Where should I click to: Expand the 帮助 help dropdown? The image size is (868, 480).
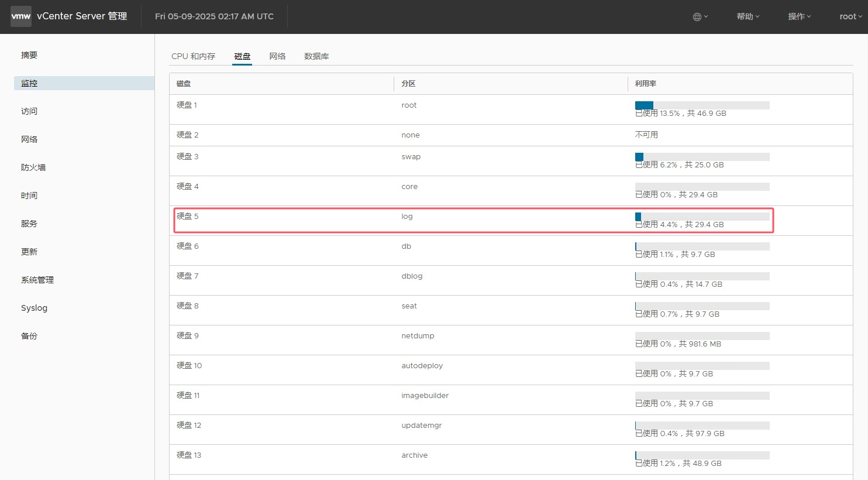[x=748, y=16]
